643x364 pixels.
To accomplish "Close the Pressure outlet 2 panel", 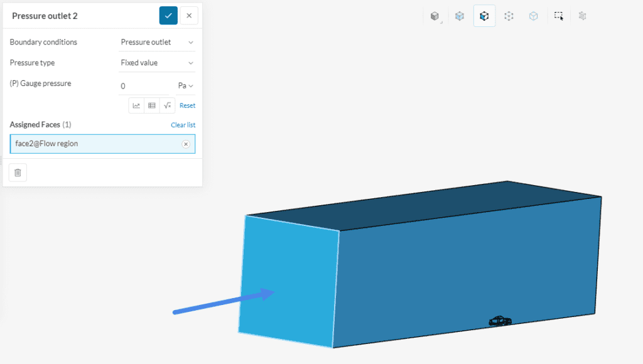I will click(189, 16).
